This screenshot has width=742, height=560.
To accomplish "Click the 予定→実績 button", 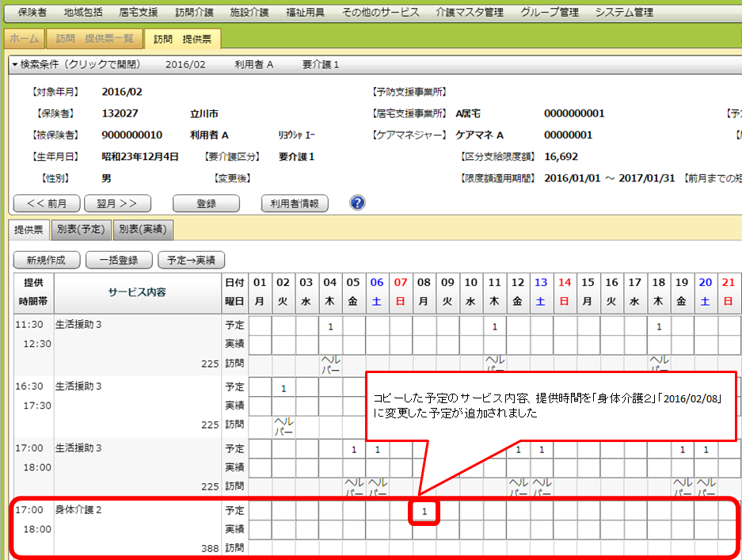I will (192, 260).
